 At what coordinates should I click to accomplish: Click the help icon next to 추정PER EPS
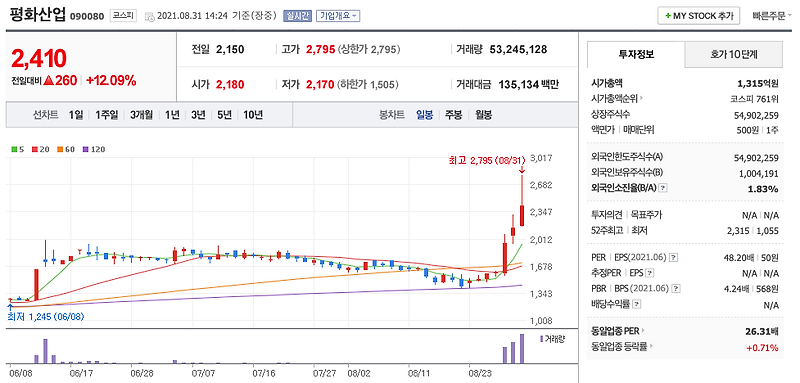(650, 273)
